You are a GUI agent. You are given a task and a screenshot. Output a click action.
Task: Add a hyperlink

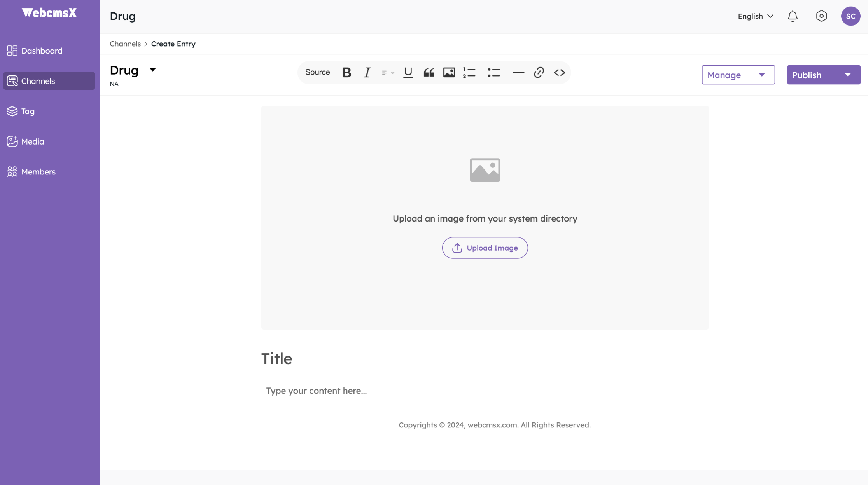pos(539,73)
